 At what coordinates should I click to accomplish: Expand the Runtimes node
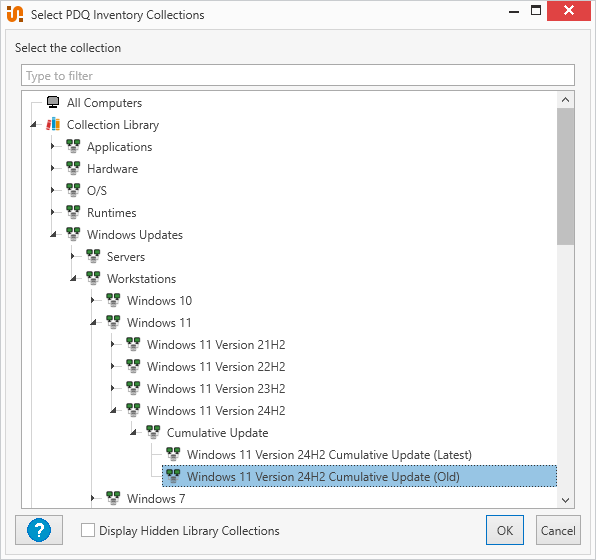click(53, 212)
